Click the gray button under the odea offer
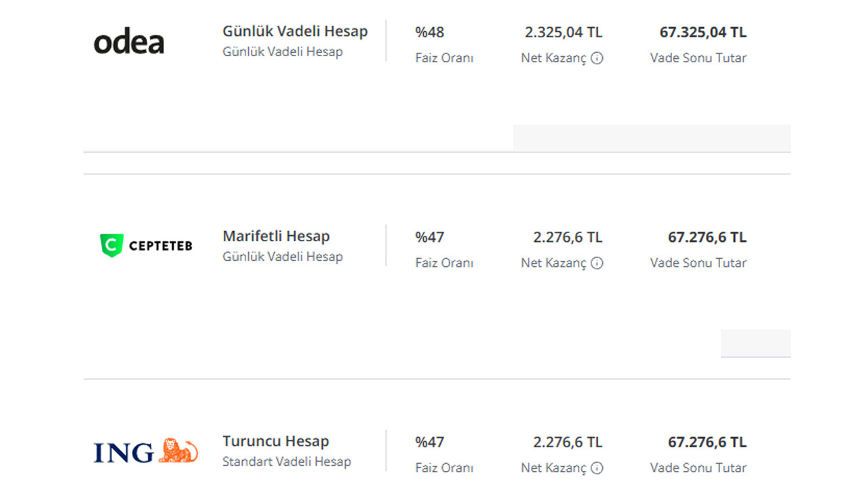The image size is (868, 488). (652, 138)
